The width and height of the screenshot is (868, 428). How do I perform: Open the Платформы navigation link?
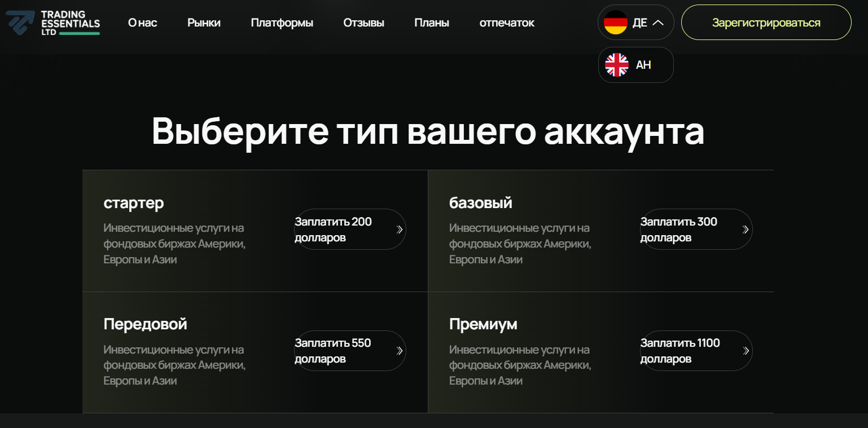click(x=282, y=23)
